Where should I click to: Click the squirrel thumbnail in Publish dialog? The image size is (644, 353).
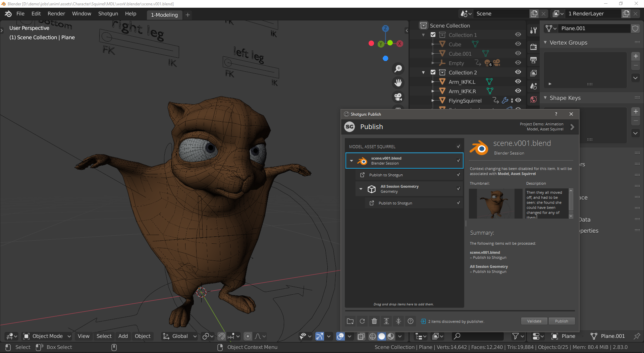point(496,203)
